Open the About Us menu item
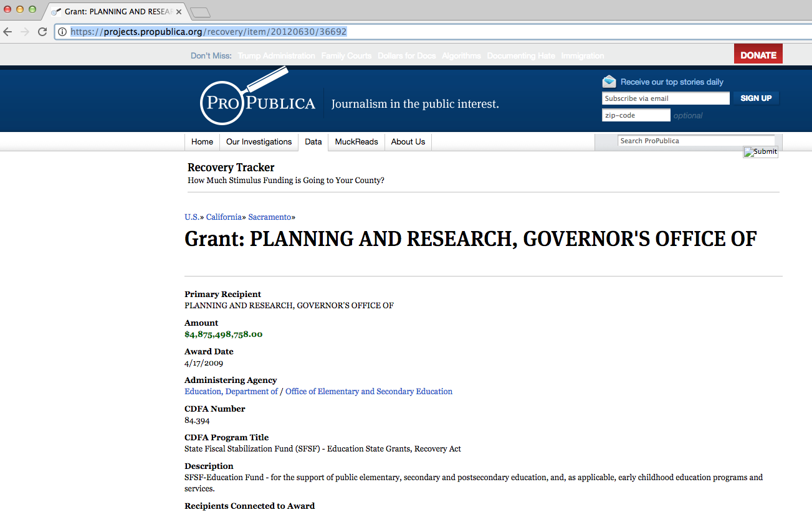The height and width of the screenshot is (520, 812). [x=408, y=142]
